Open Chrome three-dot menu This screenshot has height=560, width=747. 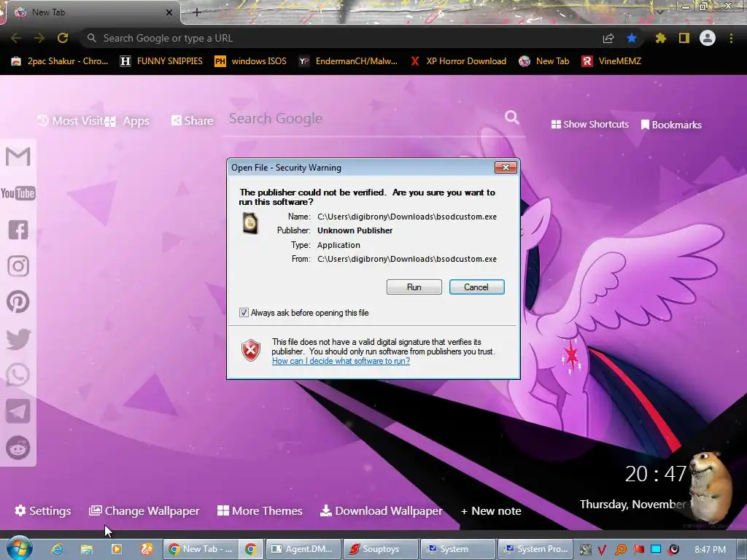click(x=731, y=38)
